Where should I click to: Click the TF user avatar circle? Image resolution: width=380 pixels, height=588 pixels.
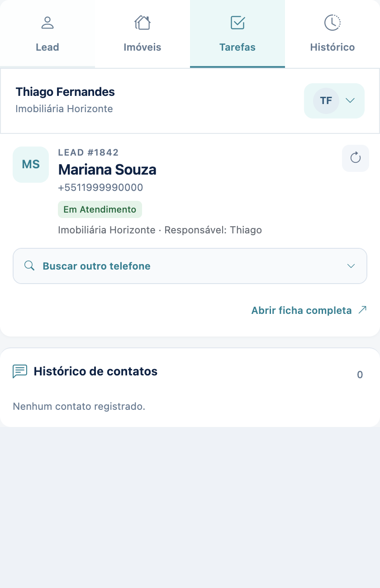[326, 100]
